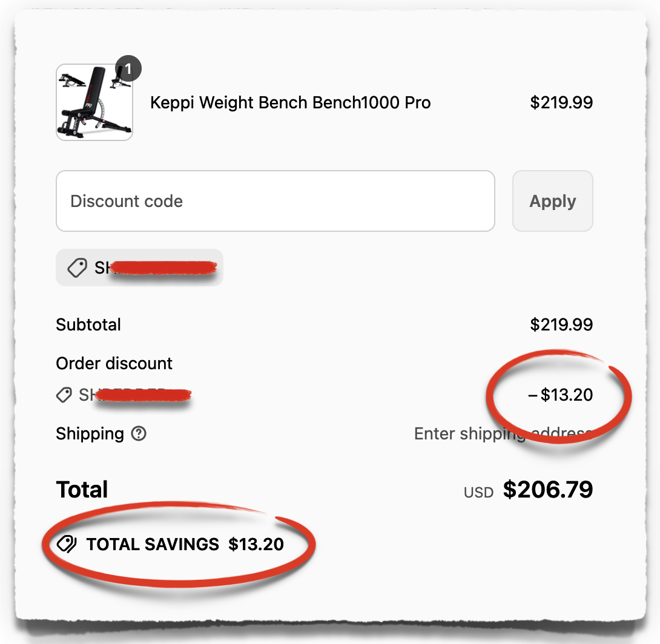Open the Shipping help question mark icon
The height and width of the screenshot is (644, 660).
(138, 434)
